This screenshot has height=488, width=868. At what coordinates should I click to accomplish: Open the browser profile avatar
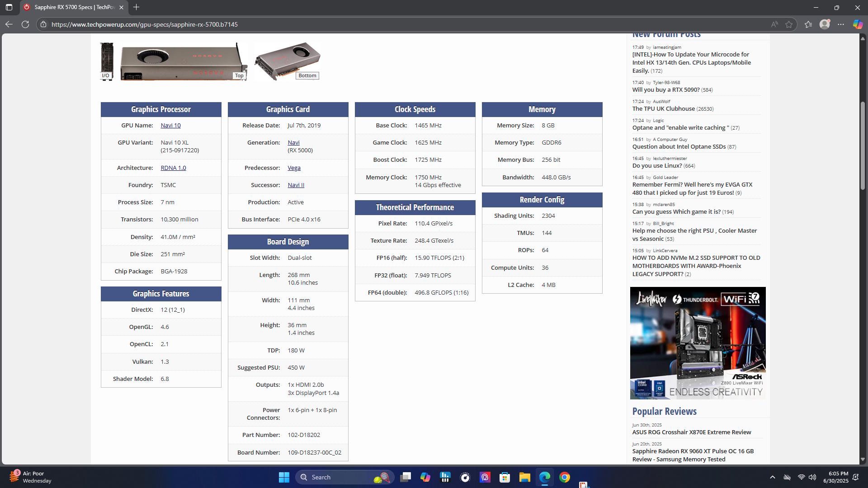point(825,24)
